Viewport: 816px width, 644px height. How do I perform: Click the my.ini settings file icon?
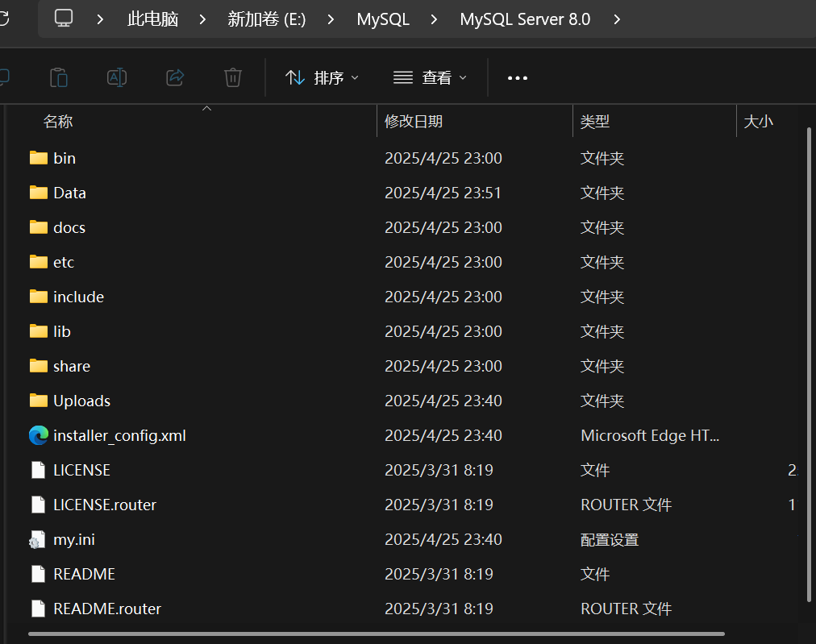[37, 540]
